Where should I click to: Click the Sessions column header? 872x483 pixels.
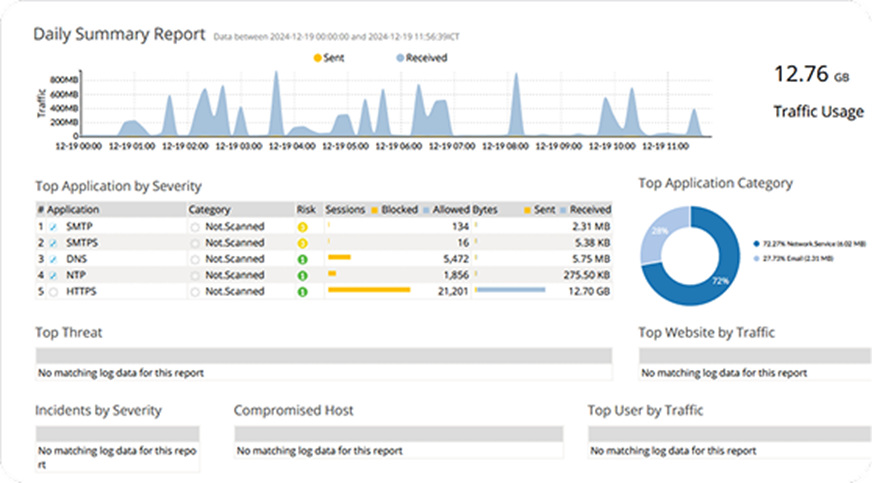pyautogui.click(x=345, y=210)
